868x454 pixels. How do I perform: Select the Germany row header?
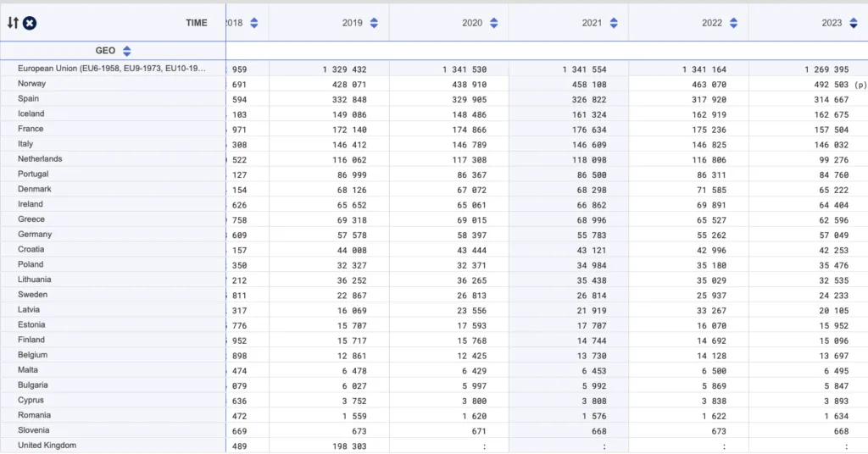[x=35, y=235]
